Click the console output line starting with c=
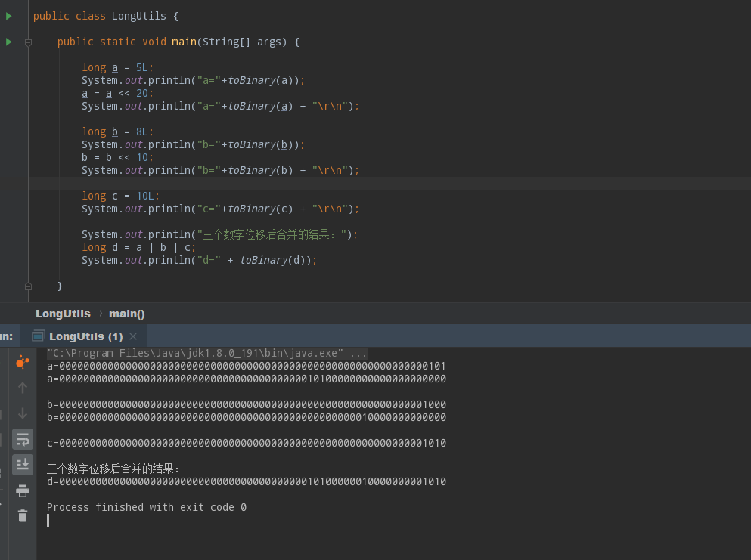Image resolution: width=751 pixels, height=560 pixels. (247, 443)
